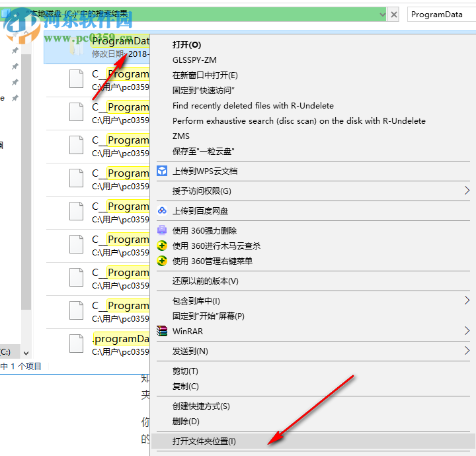
Task: Click the WinRAR books icon
Action: (162, 331)
